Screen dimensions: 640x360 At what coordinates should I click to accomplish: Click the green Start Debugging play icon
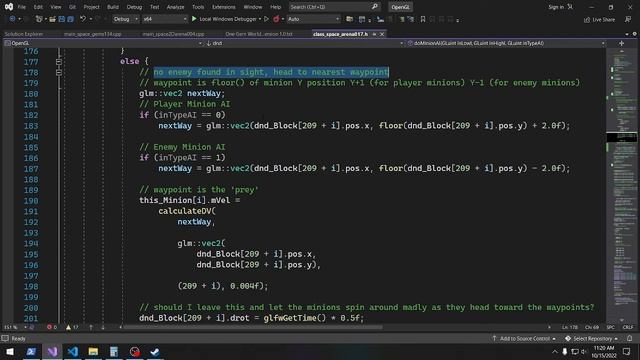pyautogui.click(x=194, y=19)
